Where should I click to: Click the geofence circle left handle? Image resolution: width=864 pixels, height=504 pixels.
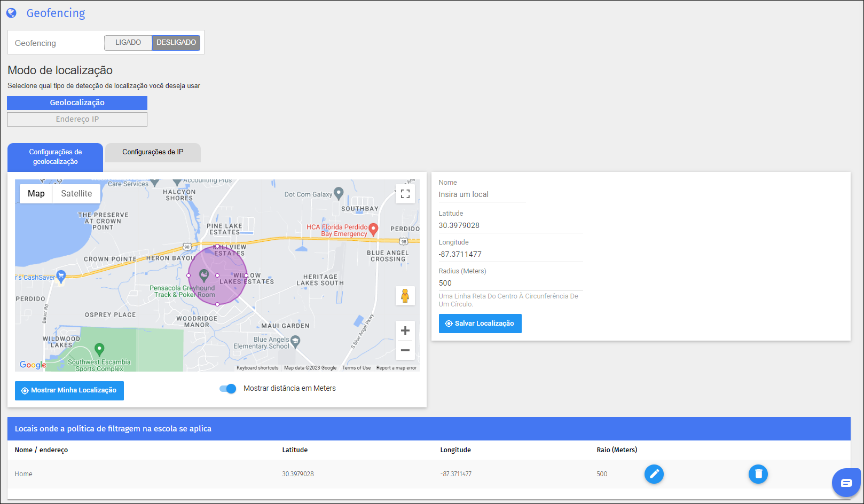(188, 275)
